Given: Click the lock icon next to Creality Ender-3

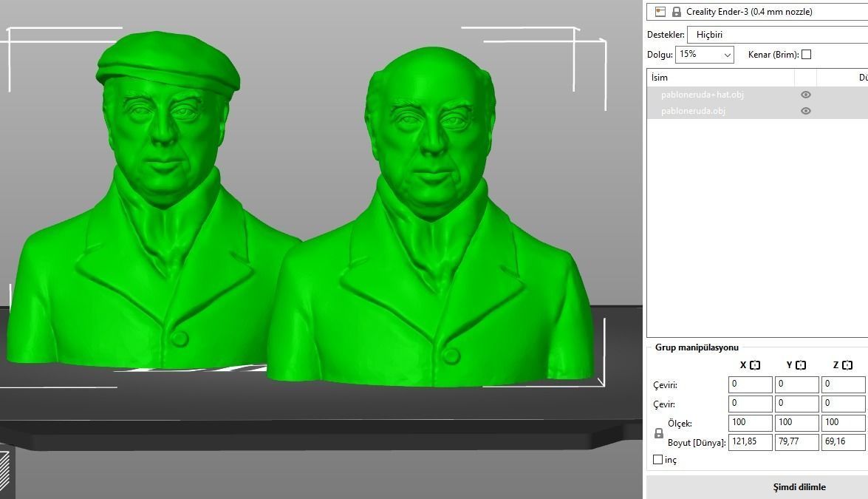Looking at the screenshot, I should [677, 12].
